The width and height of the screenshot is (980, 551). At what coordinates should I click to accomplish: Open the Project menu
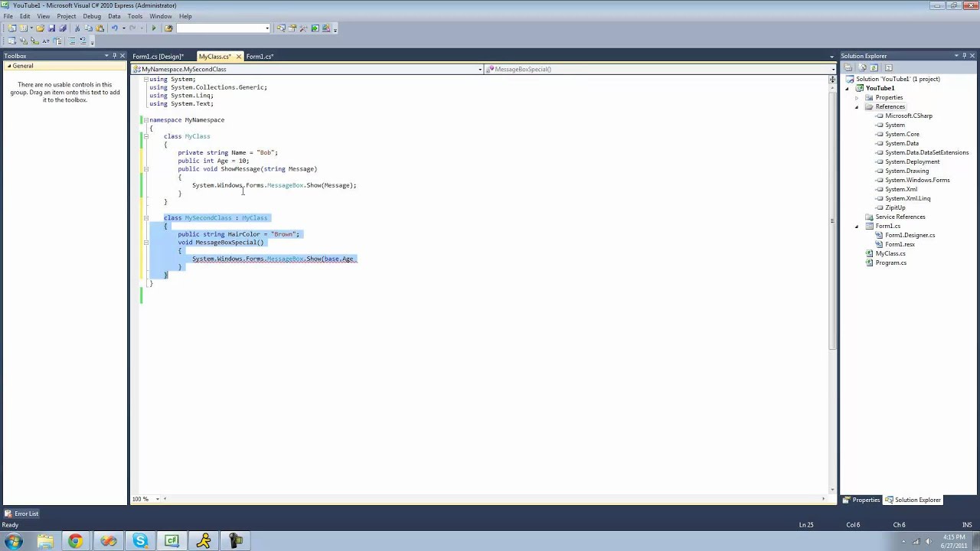66,16
